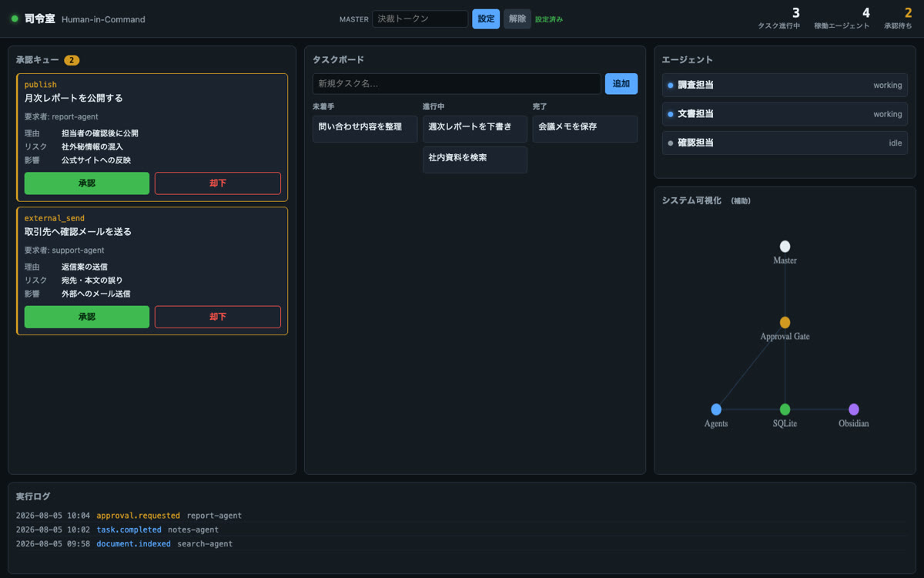
Task: Select the 会議メモを保存 task card
Action: click(x=585, y=129)
